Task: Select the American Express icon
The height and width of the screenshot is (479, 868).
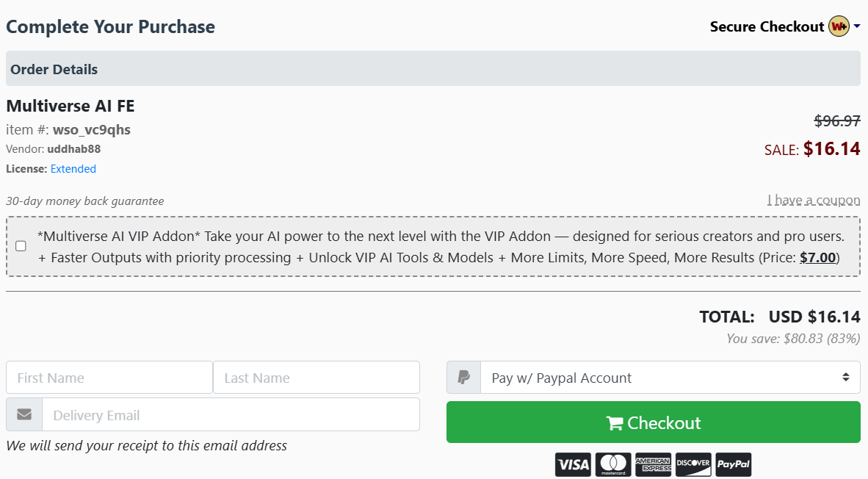Action: [x=654, y=464]
